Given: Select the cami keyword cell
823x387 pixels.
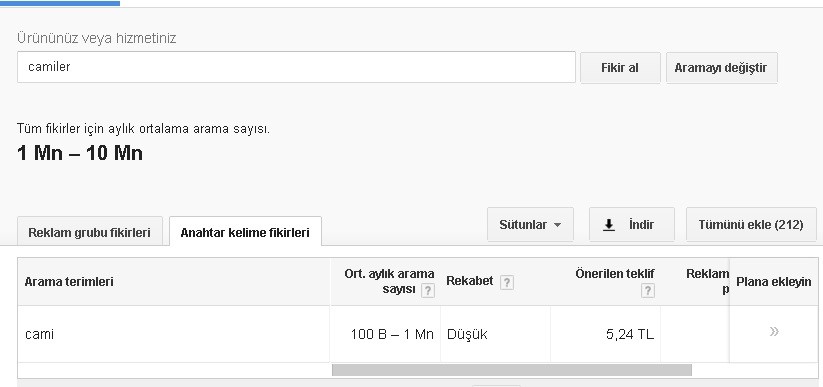Looking at the screenshot, I should [x=174, y=334].
